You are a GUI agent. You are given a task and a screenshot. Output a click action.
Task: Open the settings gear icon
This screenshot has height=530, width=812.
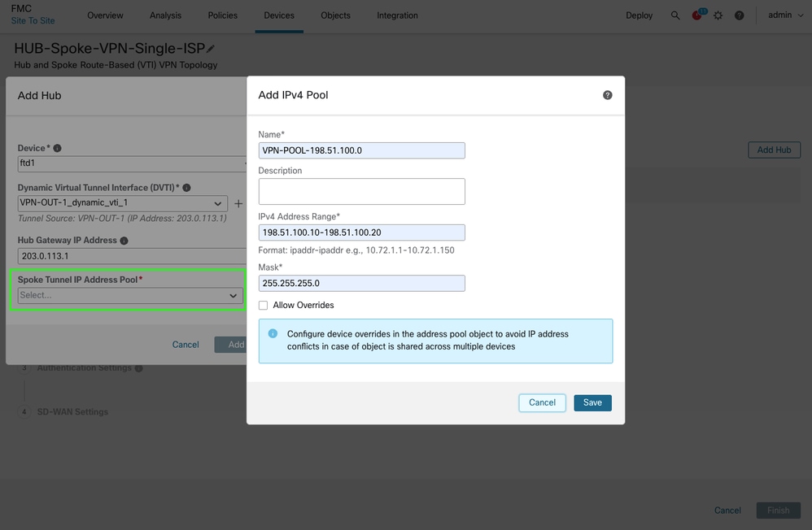[718, 15]
